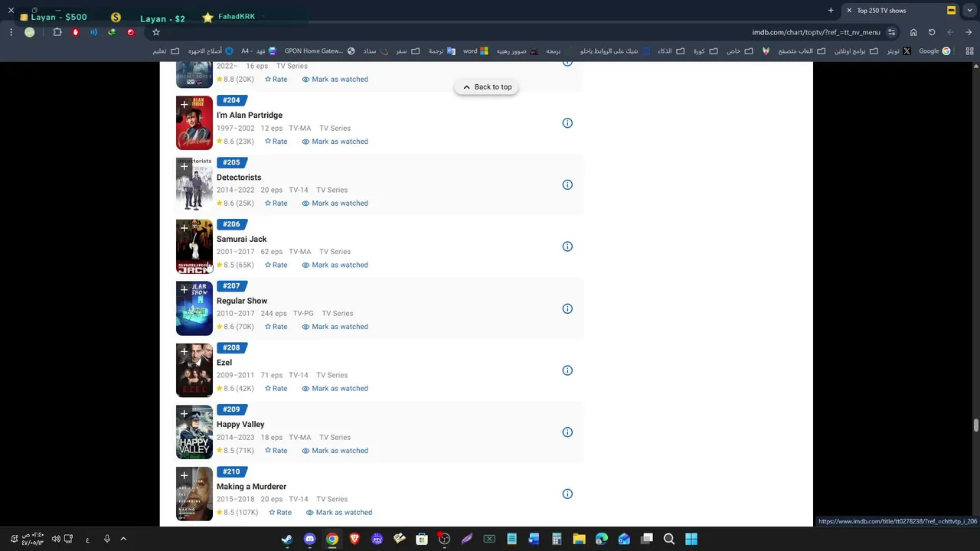Open the Making a Murderer poster
The height and width of the screenshot is (551, 980).
[x=194, y=494]
